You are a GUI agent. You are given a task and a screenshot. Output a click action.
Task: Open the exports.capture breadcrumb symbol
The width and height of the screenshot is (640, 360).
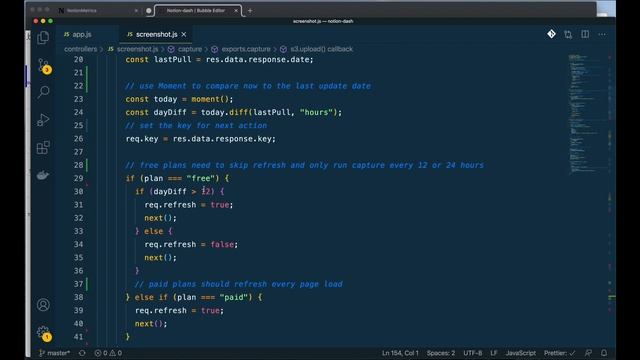(241, 49)
